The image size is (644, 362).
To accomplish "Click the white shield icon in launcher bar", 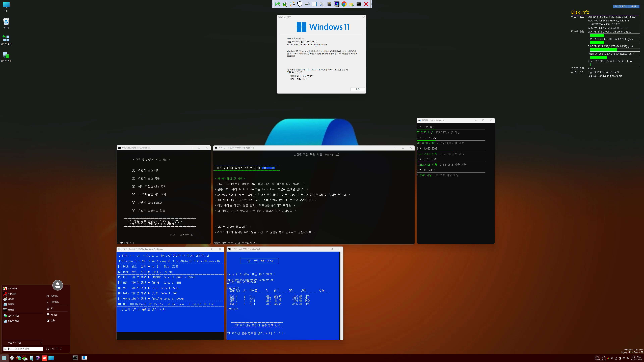I will point(300,4).
